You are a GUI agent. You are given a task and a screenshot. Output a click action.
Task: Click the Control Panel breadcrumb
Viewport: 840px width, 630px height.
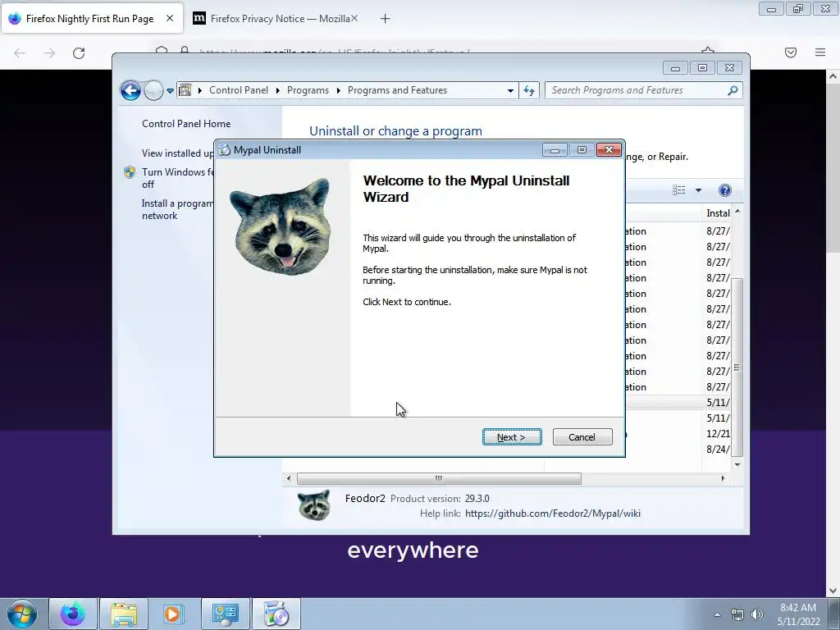(239, 90)
